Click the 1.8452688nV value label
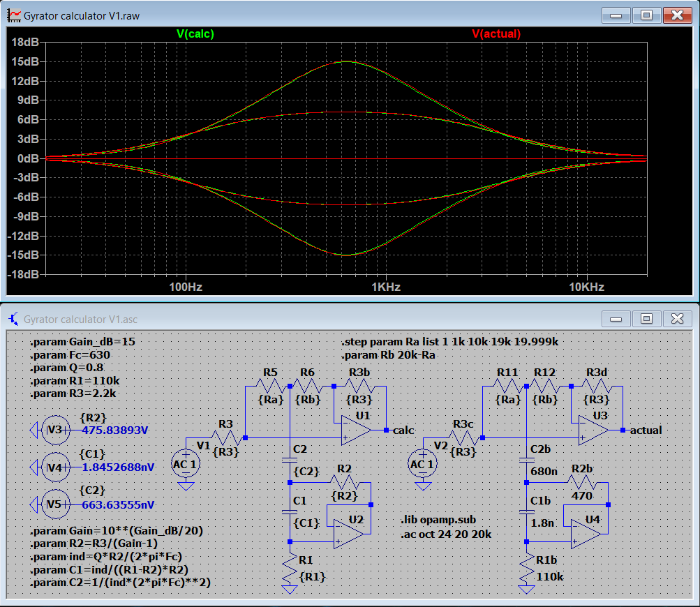This screenshot has height=607, width=700. pyautogui.click(x=119, y=467)
